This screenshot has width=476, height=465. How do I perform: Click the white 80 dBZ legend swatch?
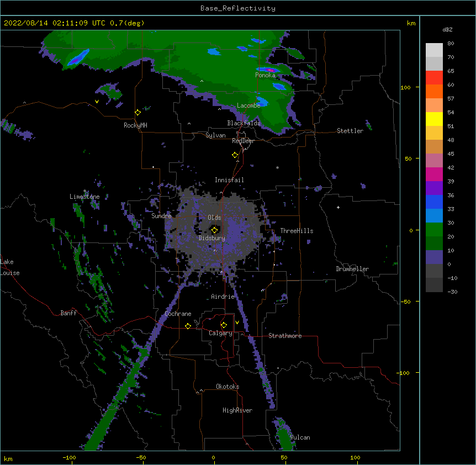coord(434,50)
